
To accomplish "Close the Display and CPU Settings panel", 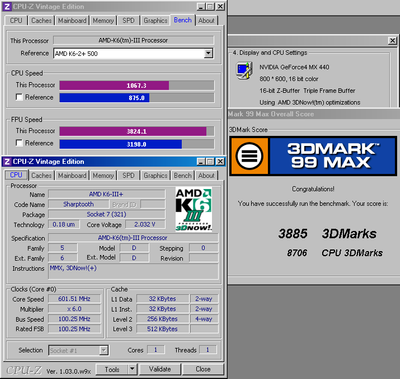I will tap(392, 41).
